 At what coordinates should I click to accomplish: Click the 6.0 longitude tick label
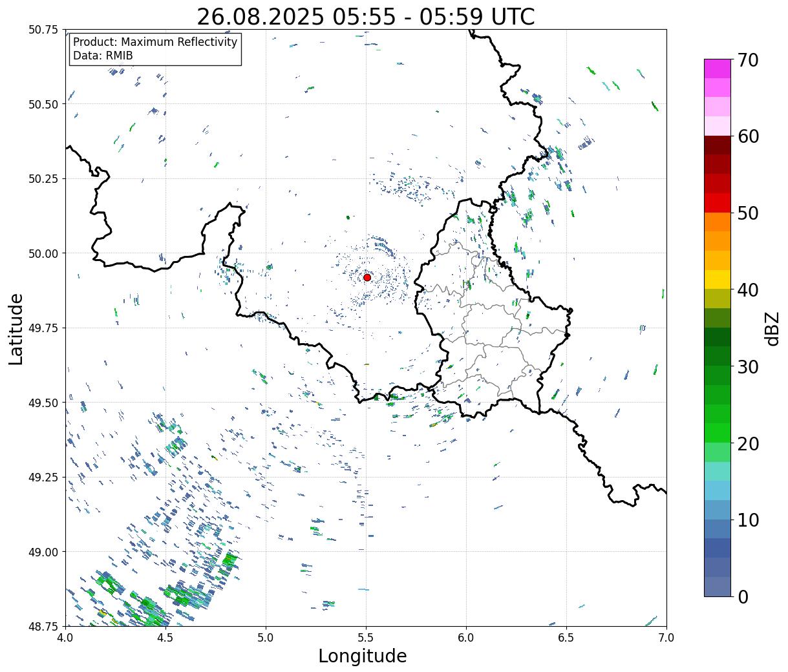(x=466, y=638)
